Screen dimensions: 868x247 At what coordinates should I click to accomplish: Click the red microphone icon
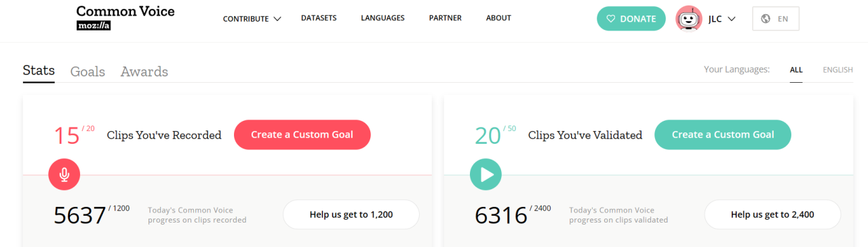[x=64, y=174]
